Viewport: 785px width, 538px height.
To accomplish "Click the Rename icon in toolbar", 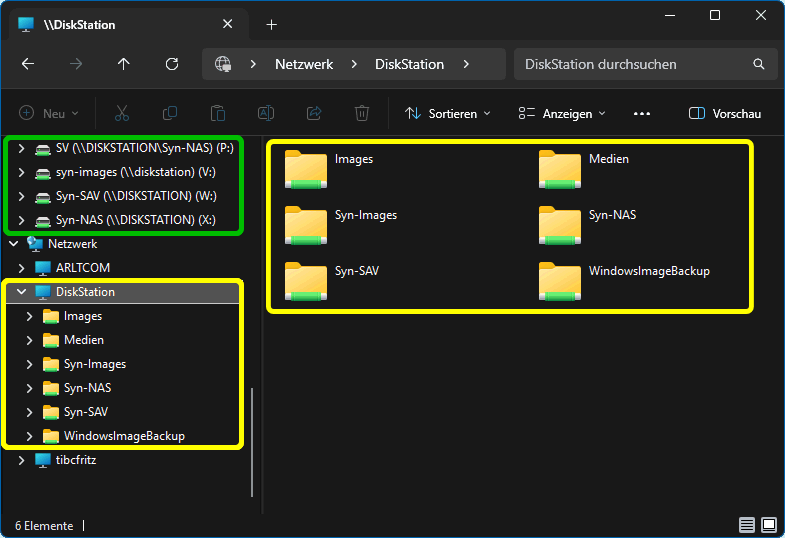I will tap(266, 113).
